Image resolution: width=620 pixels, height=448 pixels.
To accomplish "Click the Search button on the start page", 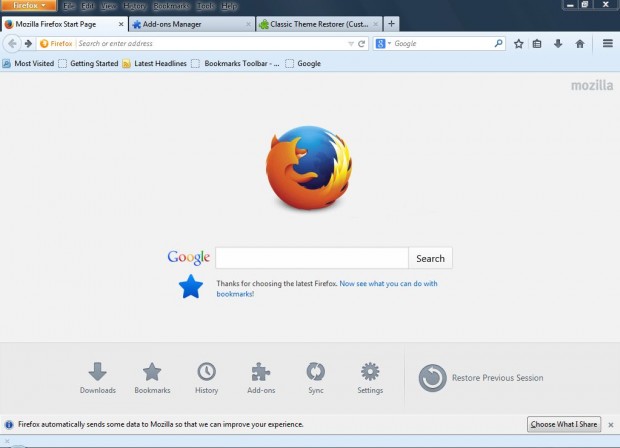I will (x=430, y=258).
